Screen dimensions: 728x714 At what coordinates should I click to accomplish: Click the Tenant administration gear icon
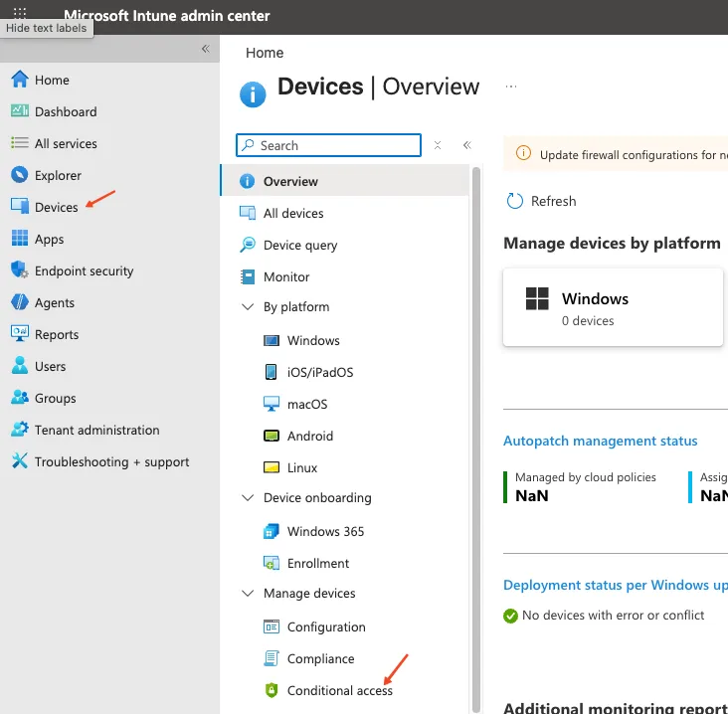[20, 430]
